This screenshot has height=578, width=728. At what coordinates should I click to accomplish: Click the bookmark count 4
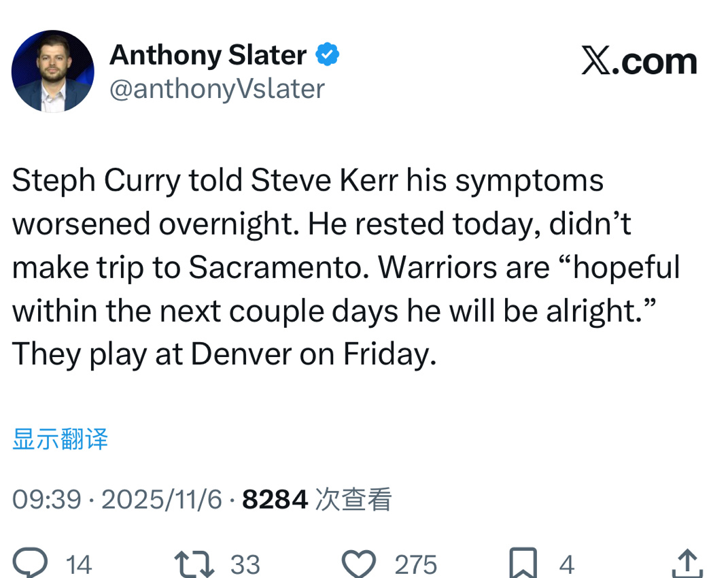click(x=566, y=564)
